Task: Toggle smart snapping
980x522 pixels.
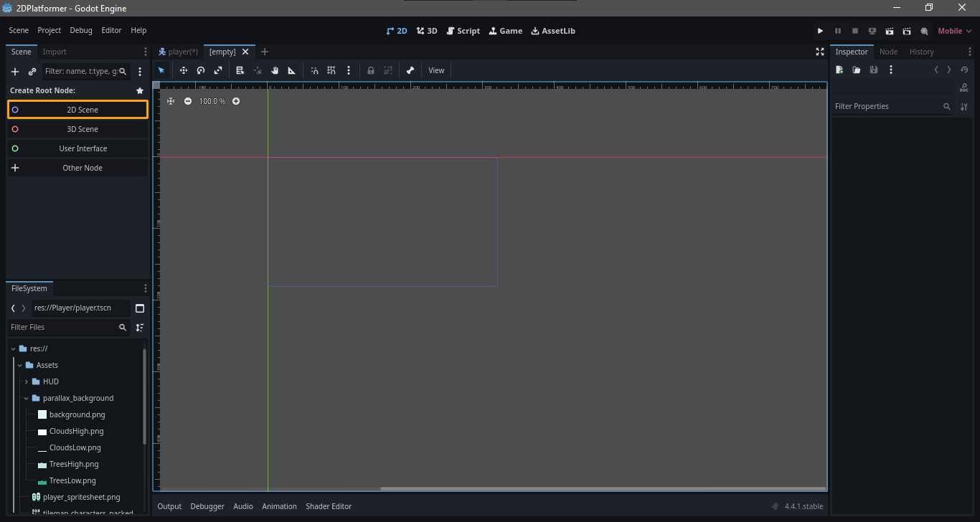Action: (314, 70)
